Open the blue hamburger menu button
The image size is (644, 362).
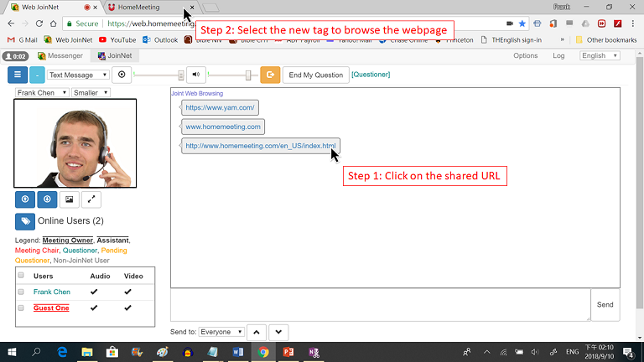coord(18,75)
